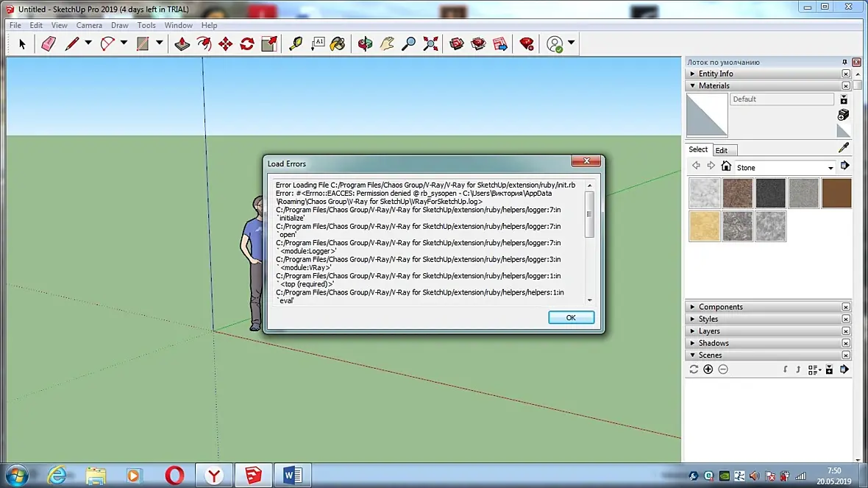The image size is (868, 488).
Task: Expand the Shadows panel
Action: (x=692, y=344)
